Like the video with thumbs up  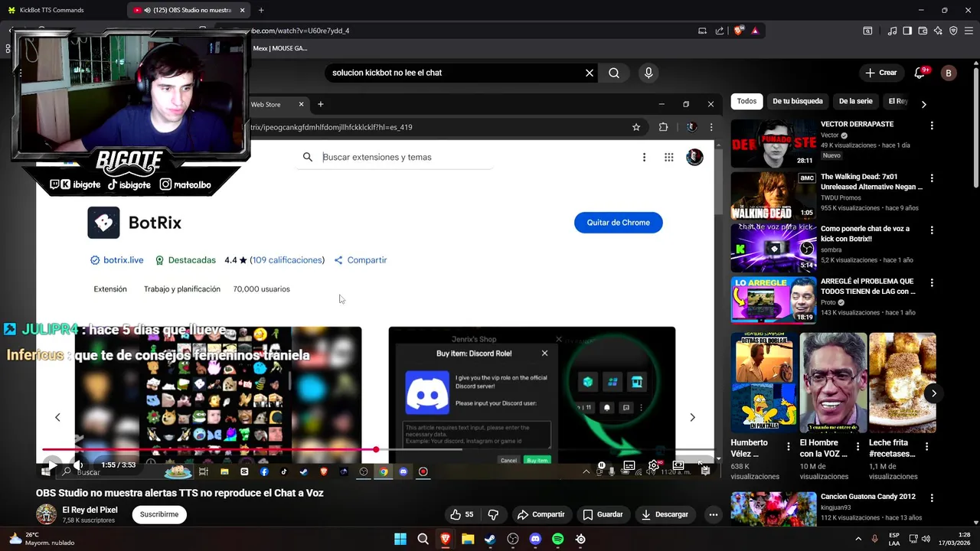click(x=461, y=514)
